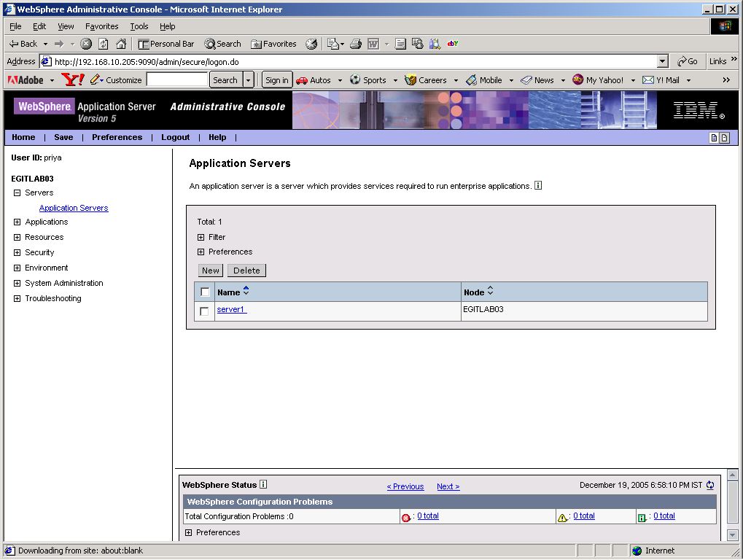
Task: Click the Forward arrow icon
Action: pos(59,44)
